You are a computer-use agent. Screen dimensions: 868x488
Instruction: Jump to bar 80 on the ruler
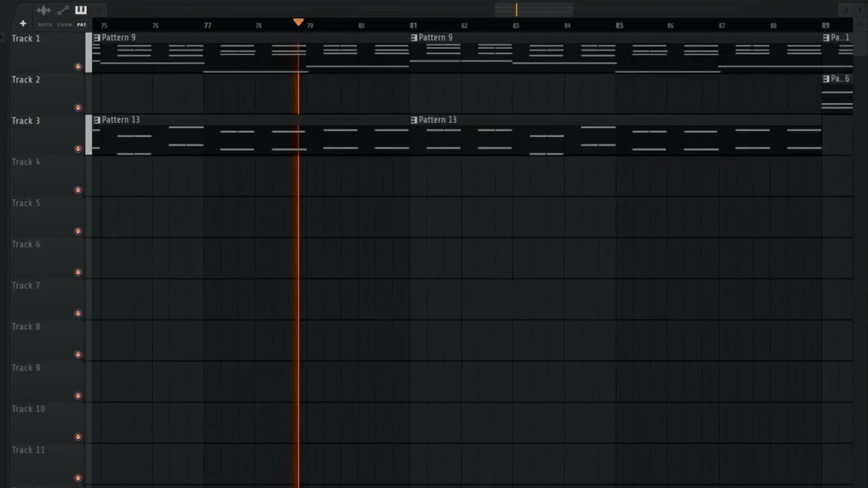pos(361,26)
